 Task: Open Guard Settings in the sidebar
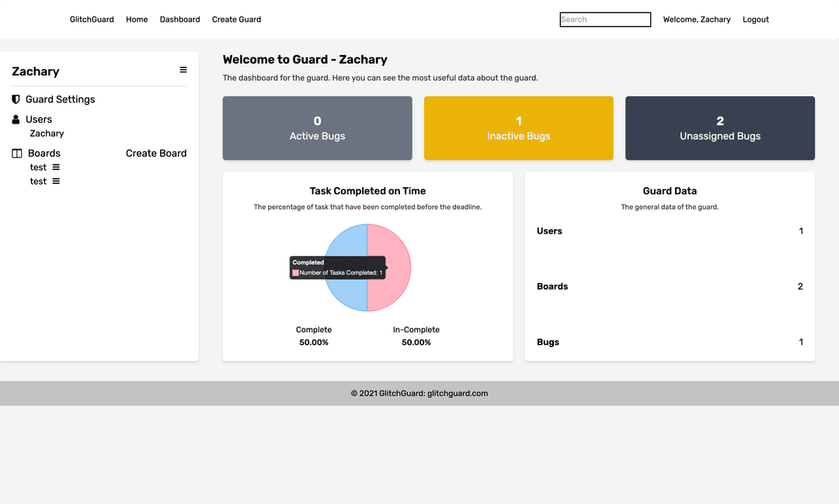(x=60, y=99)
